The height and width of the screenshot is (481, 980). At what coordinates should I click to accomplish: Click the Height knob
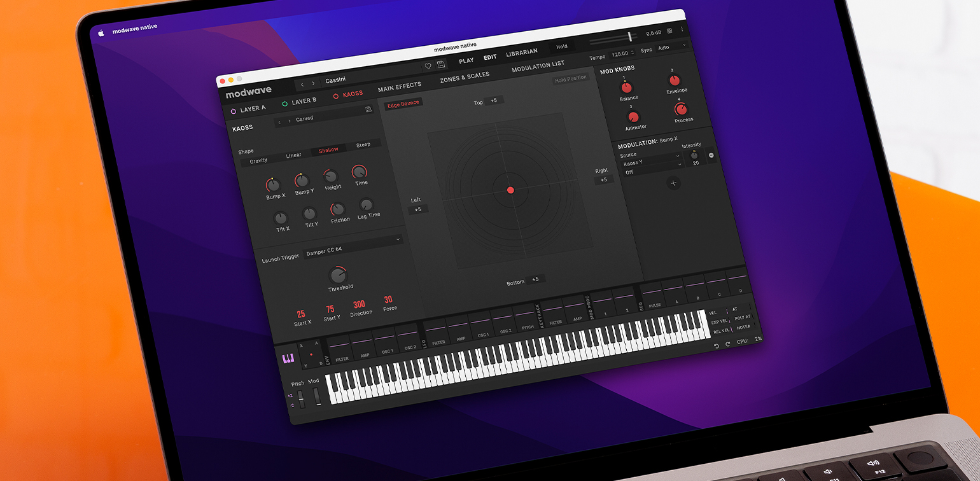(x=331, y=176)
